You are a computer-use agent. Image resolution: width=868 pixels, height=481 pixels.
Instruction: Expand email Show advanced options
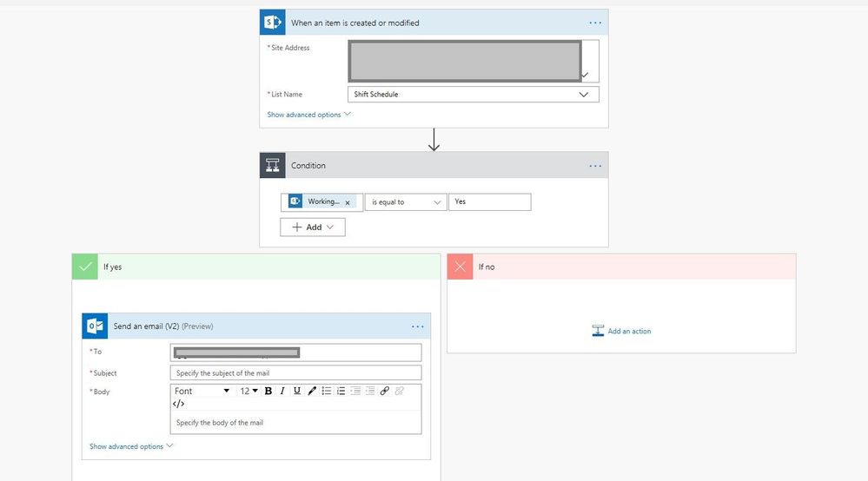coord(131,446)
